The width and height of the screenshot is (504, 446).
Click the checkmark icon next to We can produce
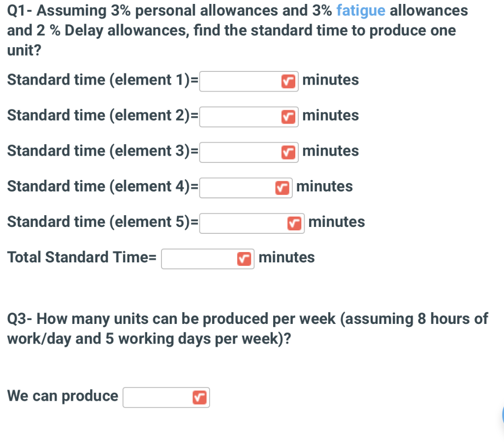199,397
